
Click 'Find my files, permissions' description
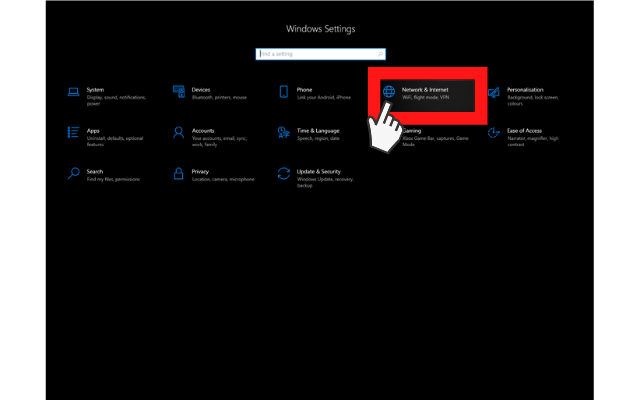tap(113, 179)
